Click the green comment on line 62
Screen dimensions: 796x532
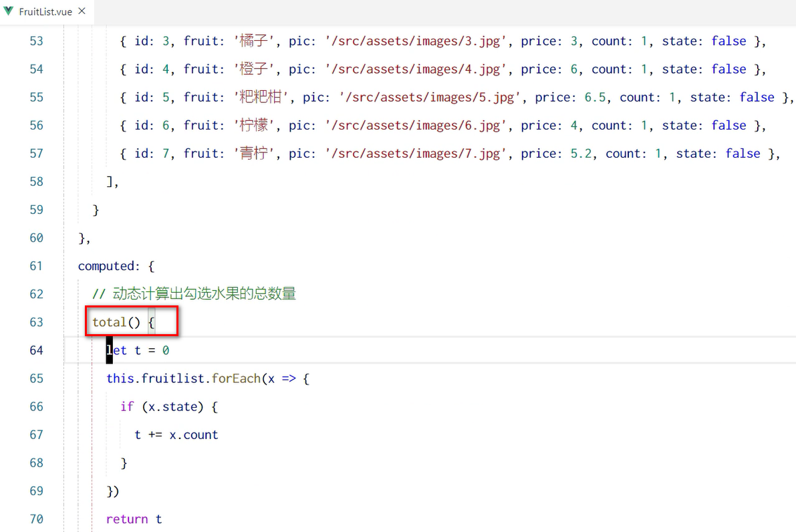coord(194,294)
